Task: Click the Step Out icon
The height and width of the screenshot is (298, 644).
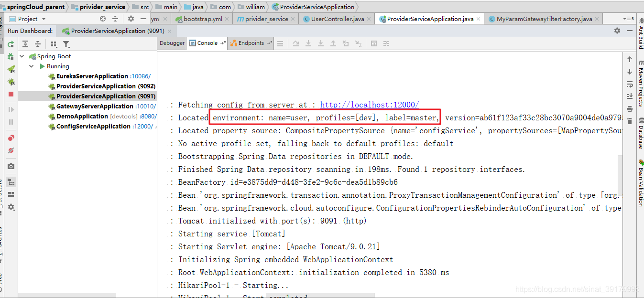Action: tap(333, 43)
